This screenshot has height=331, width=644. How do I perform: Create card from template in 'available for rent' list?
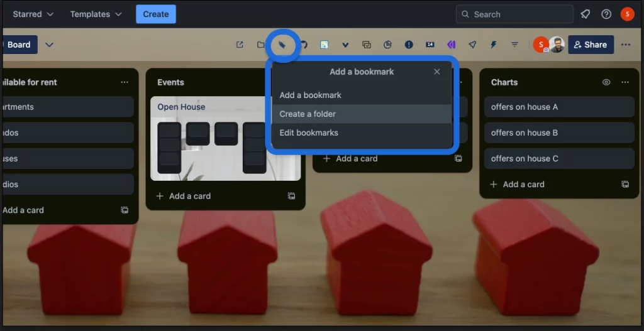[x=125, y=210]
